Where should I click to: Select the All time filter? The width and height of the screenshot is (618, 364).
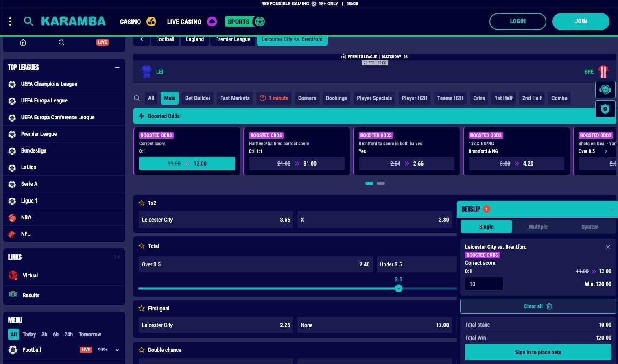(13, 334)
